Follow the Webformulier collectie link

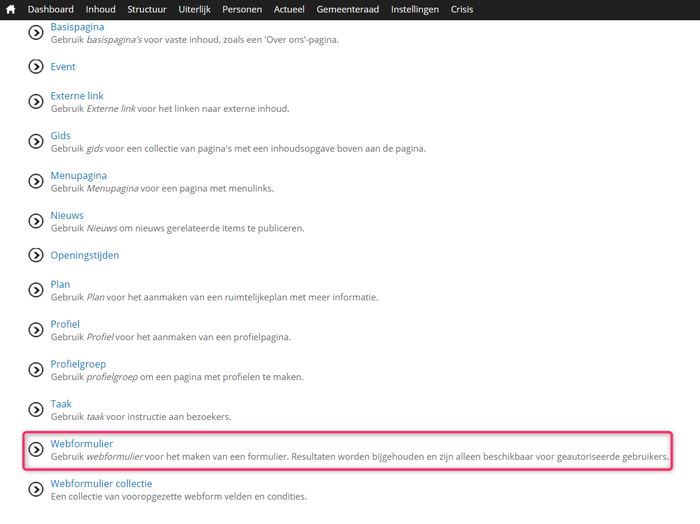[101, 483]
